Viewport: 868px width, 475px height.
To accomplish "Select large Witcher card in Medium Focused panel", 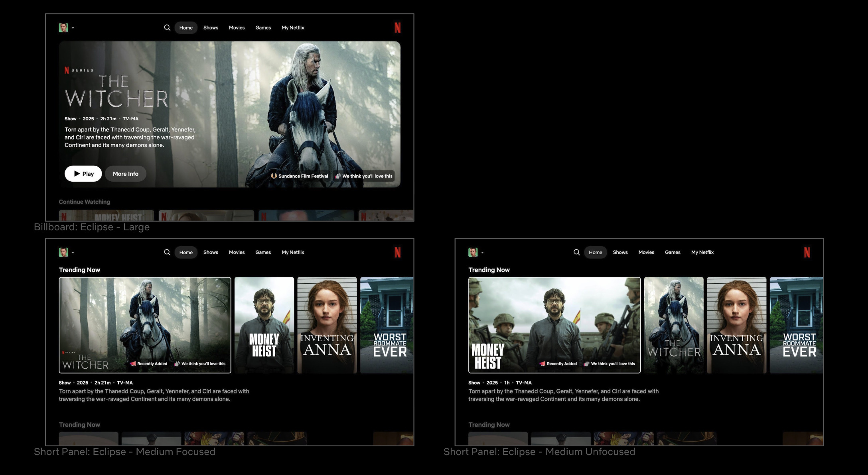I will tap(145, 325).
